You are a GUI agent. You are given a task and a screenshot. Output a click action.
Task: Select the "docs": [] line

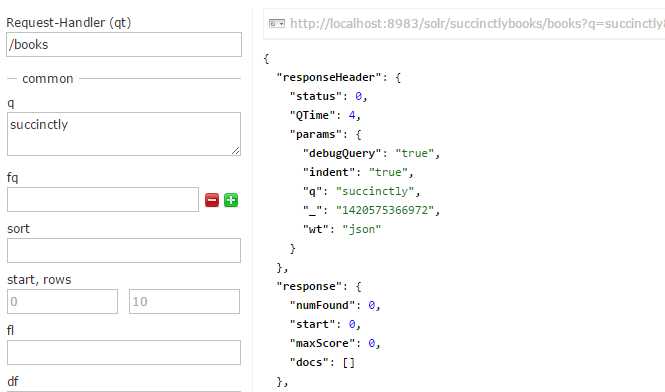pyautogui.click(x=322, y=362)
